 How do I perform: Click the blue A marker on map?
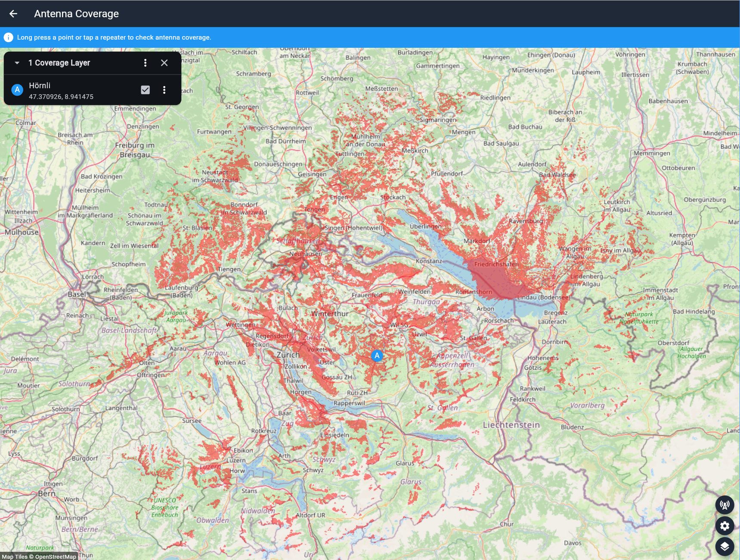377,356
